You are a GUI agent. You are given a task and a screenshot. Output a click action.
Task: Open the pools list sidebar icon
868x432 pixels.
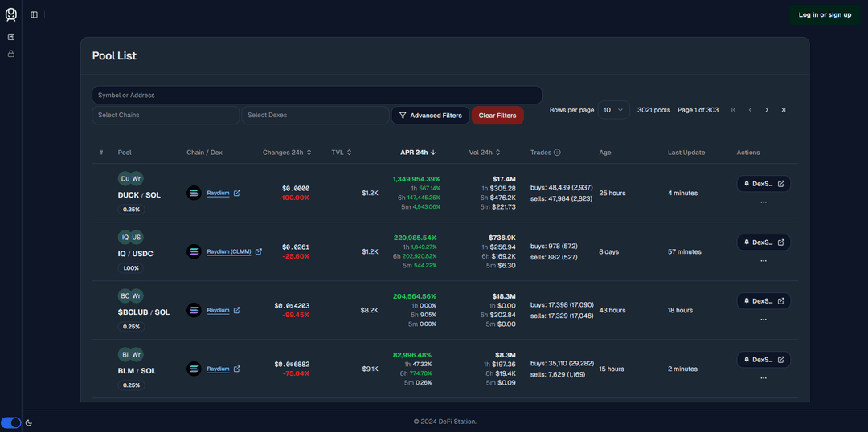10,37
